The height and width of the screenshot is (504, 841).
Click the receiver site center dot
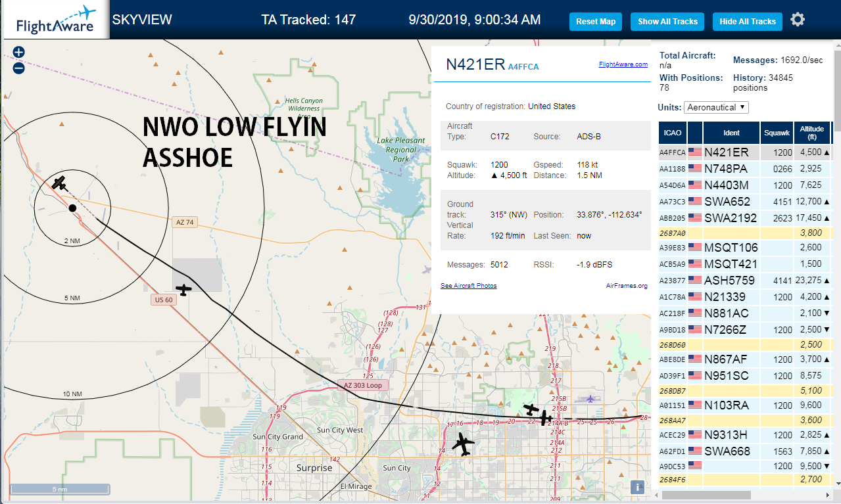pos(73,208)
